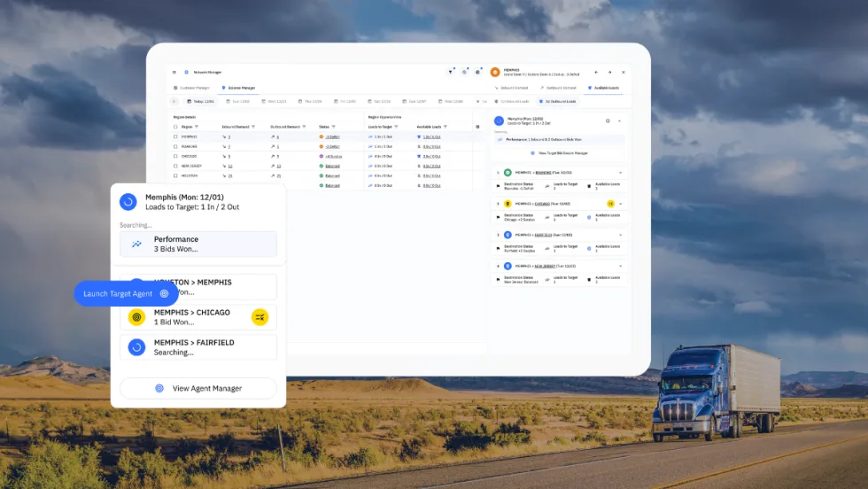The height and width of the screenshot is (489, 868).
Task: Check the Memphis row checkbox
Action: (x=175, y=136)
